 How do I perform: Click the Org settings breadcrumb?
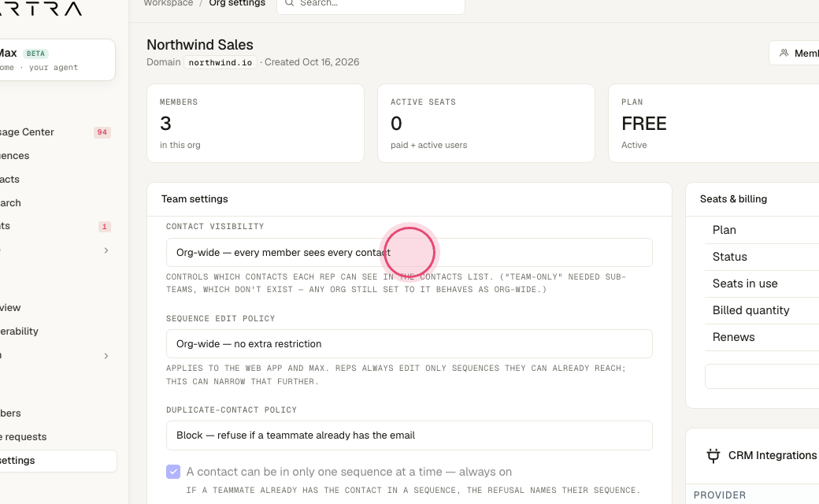click(x=237, y=2)
